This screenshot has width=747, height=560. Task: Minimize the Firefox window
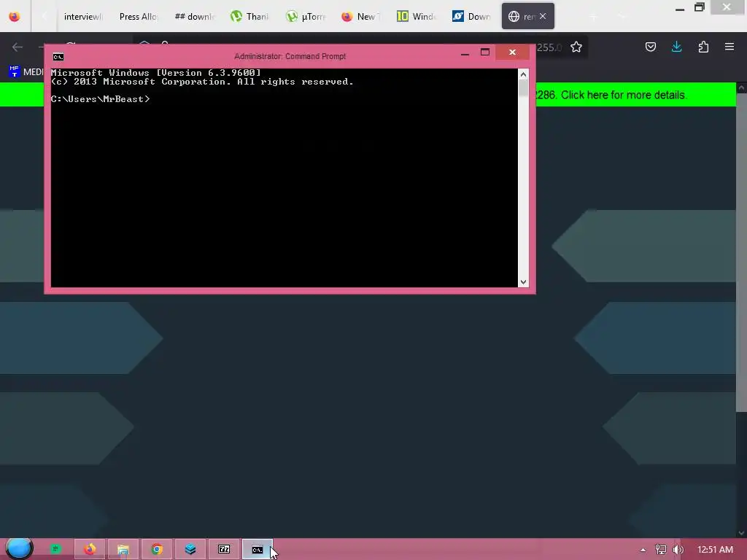(680, 8)
